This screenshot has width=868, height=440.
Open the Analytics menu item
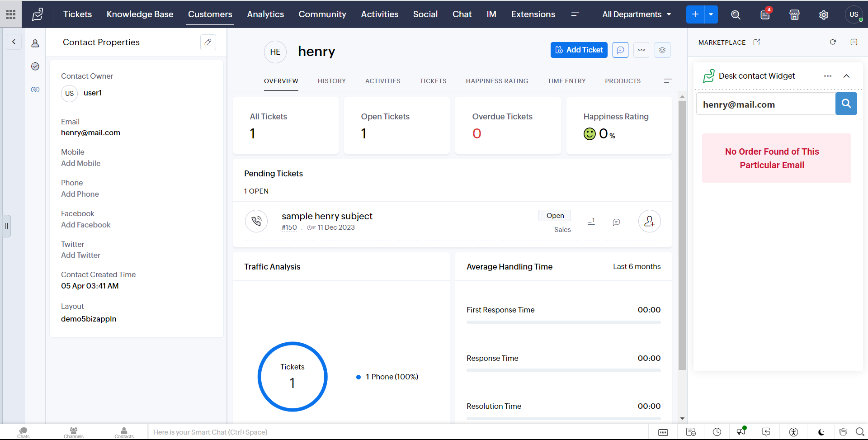tap(265, 14)
